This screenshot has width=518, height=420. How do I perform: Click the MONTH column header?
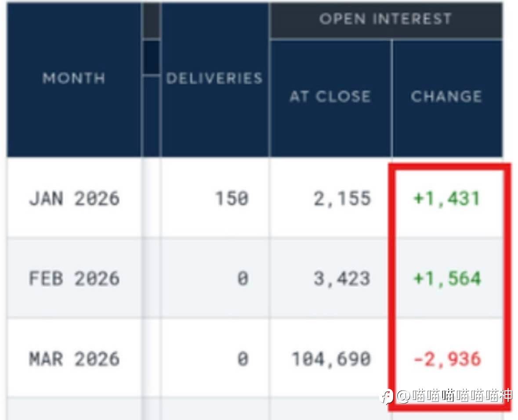click(74, 79)
